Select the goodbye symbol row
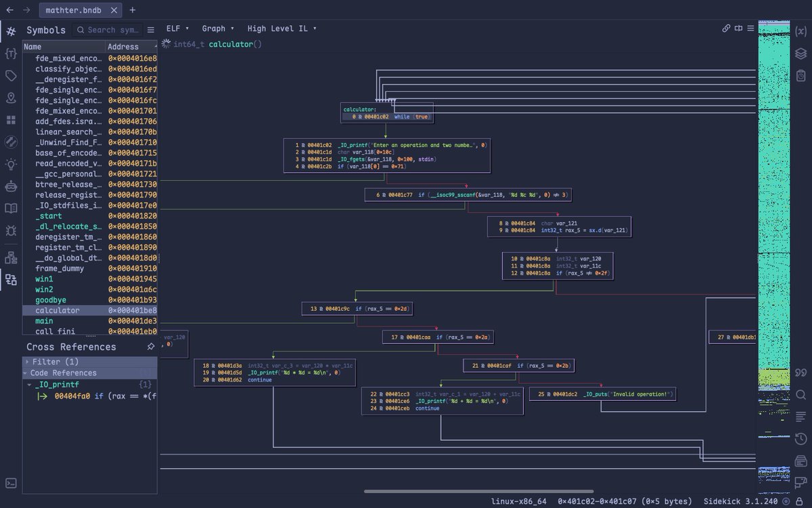This screenshot has height=508, width=812. coord(89,300)
